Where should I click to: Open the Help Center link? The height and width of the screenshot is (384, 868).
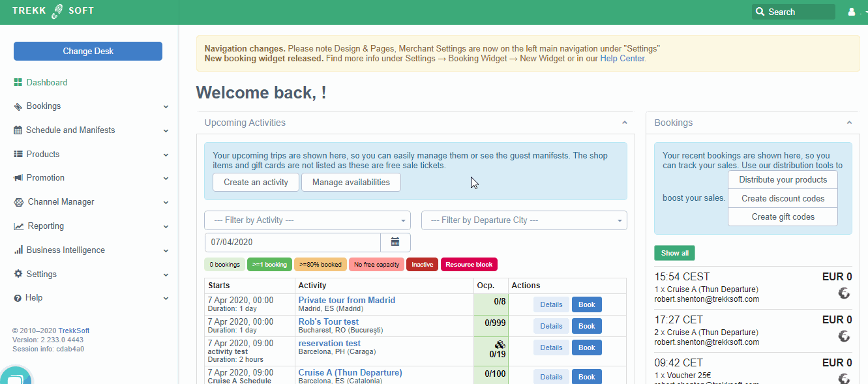(622, 59)
